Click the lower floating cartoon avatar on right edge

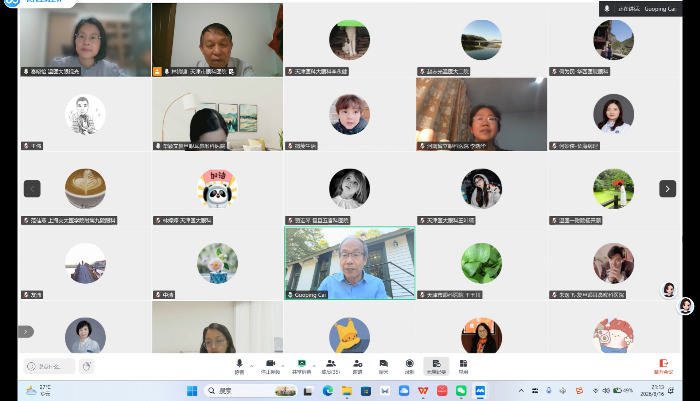coord(686,306)
